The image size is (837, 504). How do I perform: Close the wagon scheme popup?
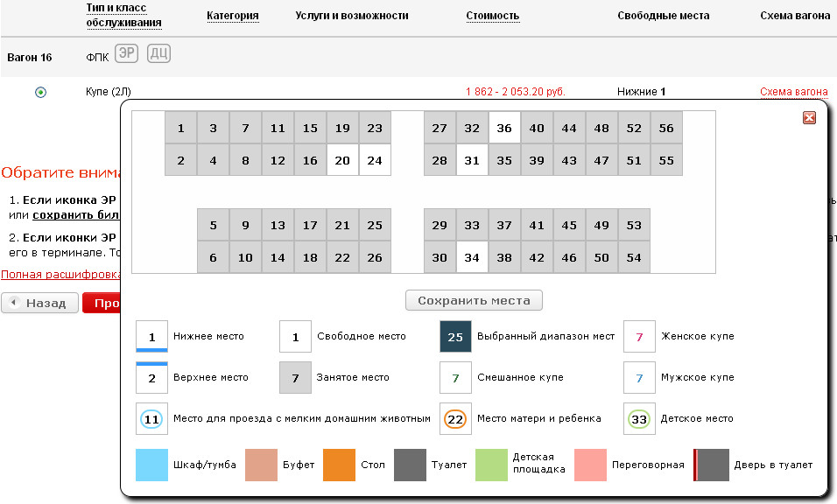point(809,118)
